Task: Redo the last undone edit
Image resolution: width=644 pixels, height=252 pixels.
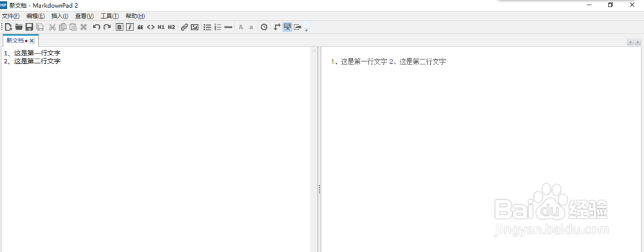Action: tap(107, 27)
